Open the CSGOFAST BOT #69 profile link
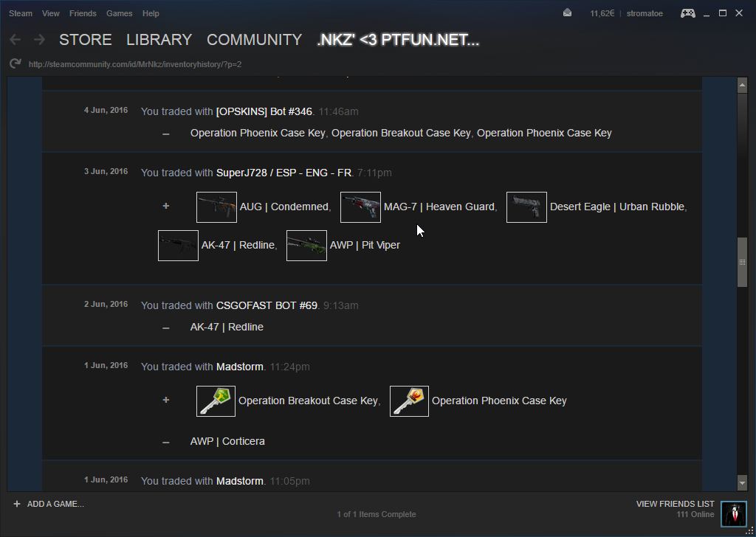The height and width of the screenshot is (537, 756). (x=267, y=305)
